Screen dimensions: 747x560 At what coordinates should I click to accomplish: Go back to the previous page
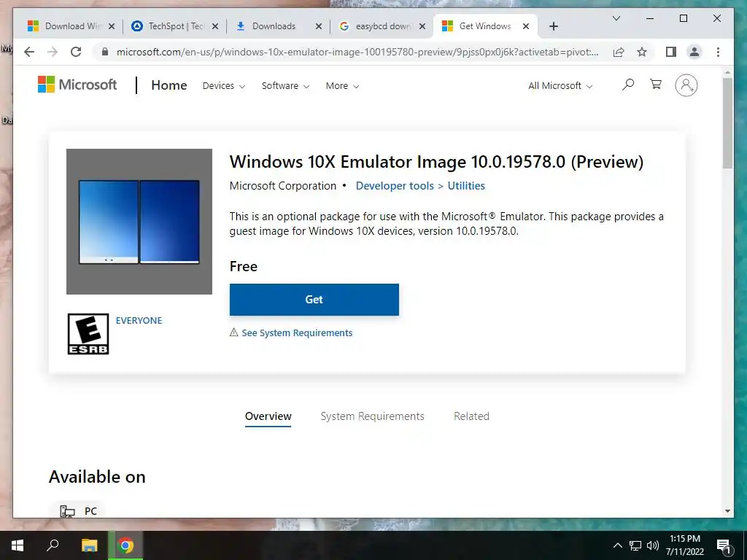tap(29, 52)
